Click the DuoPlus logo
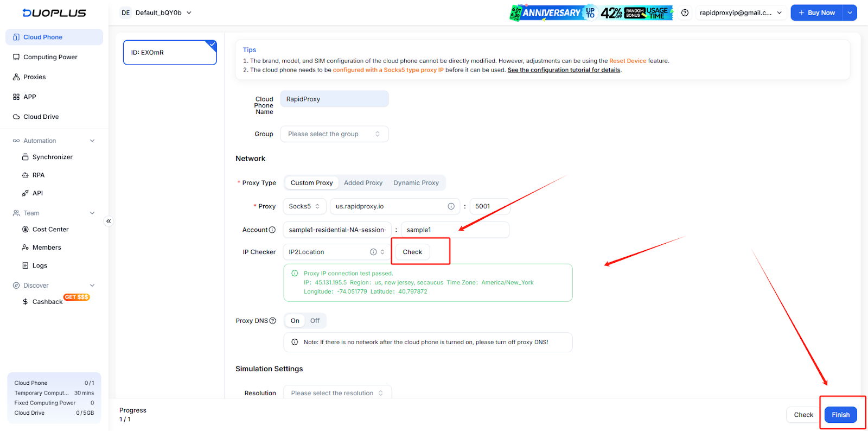 [54, 12]
